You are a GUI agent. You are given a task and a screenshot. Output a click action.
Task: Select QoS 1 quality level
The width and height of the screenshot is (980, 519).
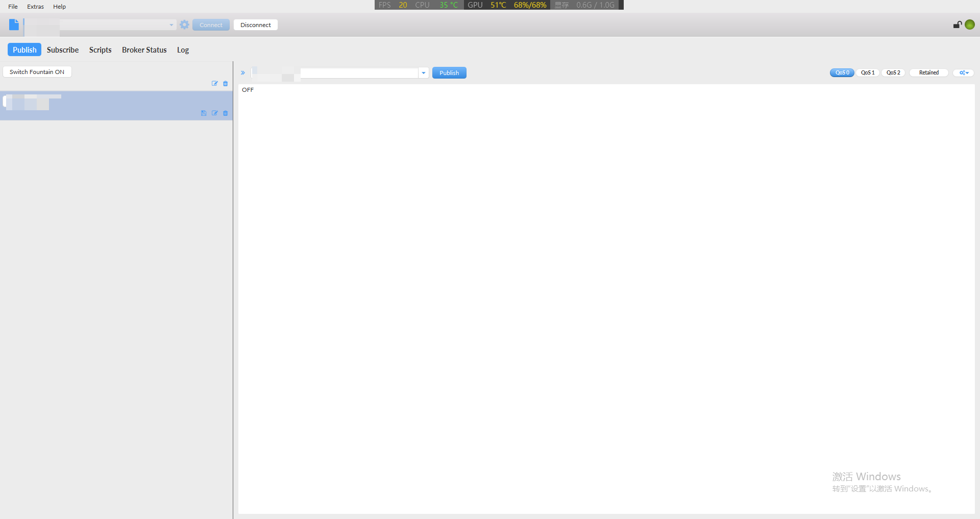point(868,72)
